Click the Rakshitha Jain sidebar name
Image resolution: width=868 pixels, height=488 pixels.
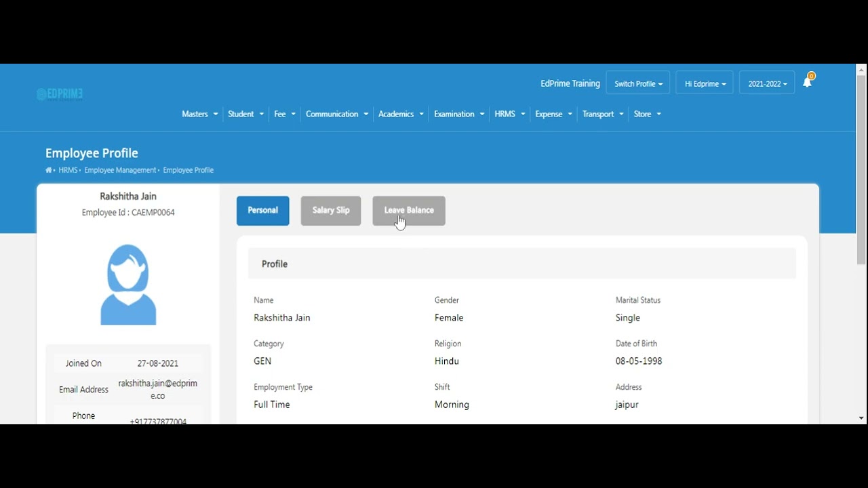(x=128, y=196)
